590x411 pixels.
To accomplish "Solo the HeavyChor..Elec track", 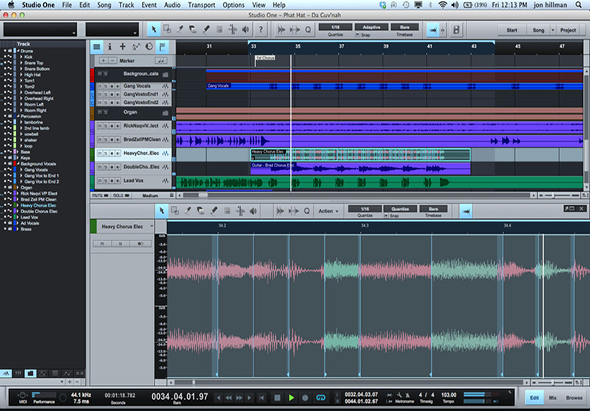I will point(105,153).
